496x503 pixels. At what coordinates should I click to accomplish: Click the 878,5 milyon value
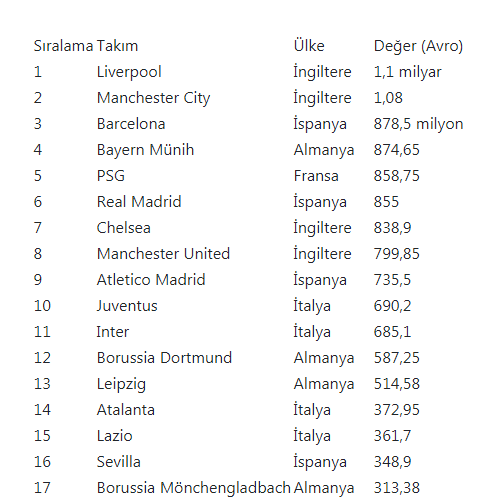click(418, 124)
